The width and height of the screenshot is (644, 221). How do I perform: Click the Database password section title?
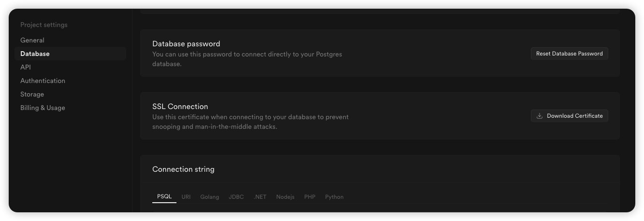(186, 44)
